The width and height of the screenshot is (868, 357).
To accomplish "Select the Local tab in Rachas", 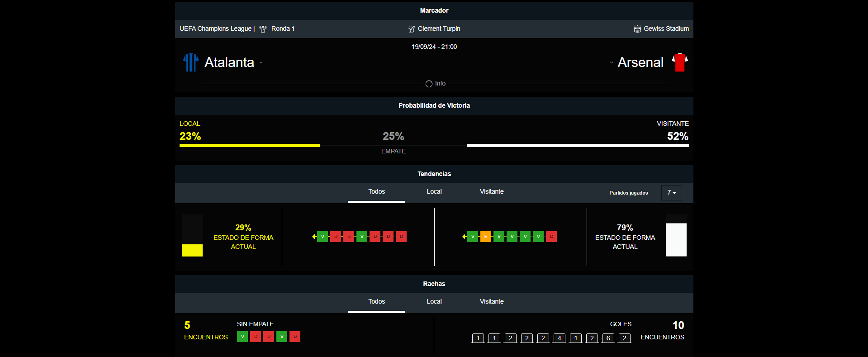I will pos(434,302).
